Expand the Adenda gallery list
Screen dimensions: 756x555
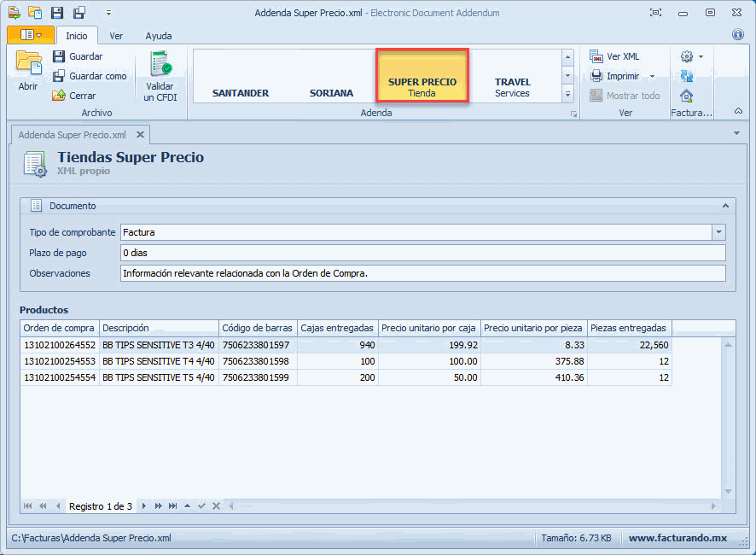pyautogui.click(x=567, y=94)
